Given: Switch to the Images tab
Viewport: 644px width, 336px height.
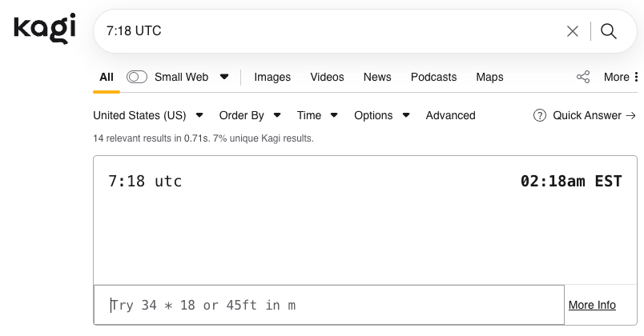Looking at the screenshot, I should tap(272, 77).
